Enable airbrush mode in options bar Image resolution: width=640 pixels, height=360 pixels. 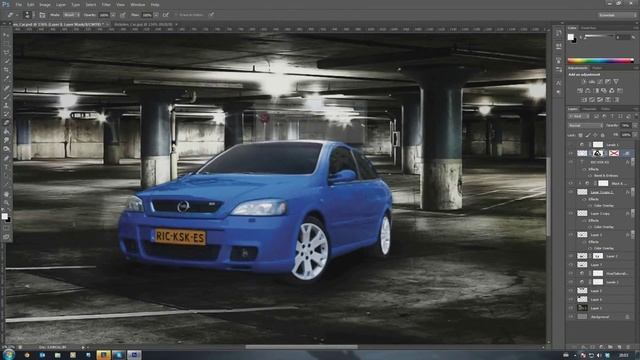tap(166, 15)
